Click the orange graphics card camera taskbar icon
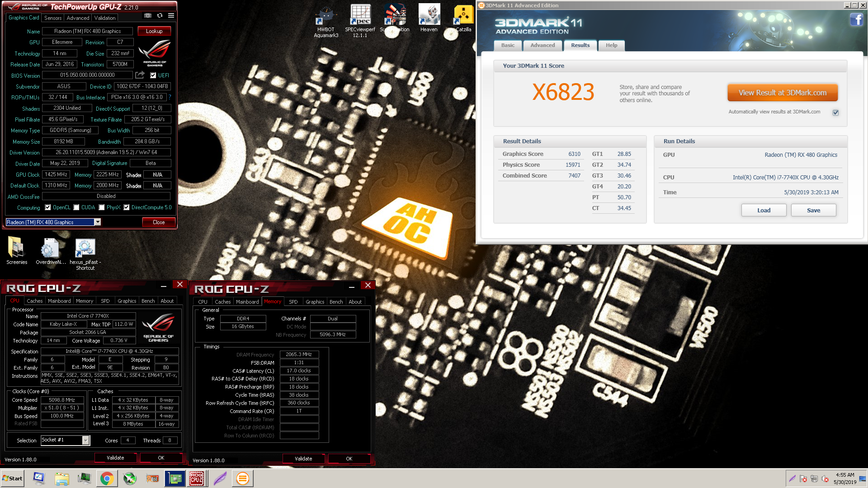 (x=152, y=479)
